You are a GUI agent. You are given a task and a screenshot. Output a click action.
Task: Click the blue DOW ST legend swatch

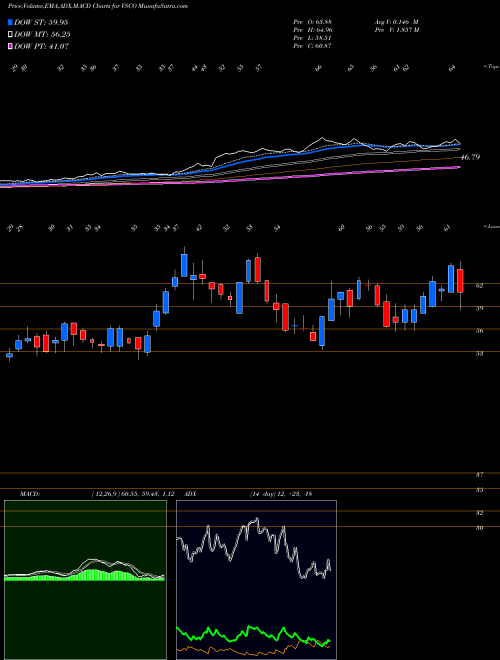10,22
